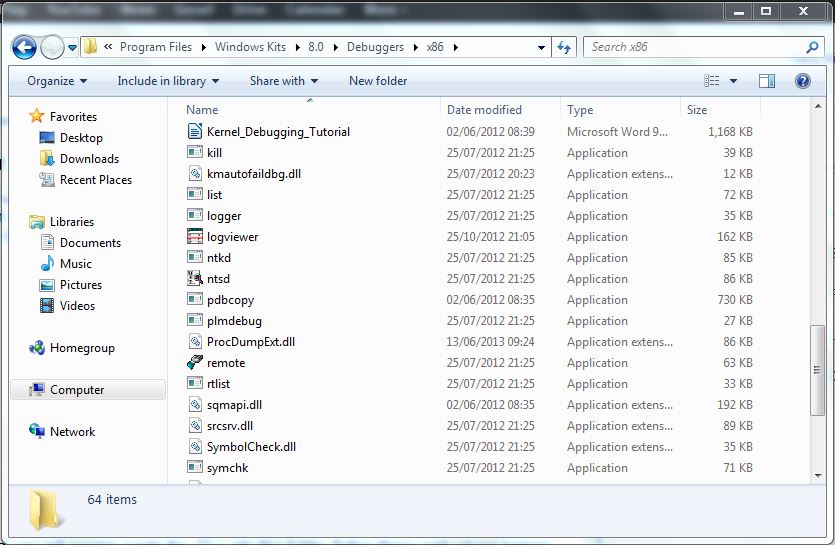Select Favorites in the navigation pane
835x545 pixels.
tap(73, 117)
